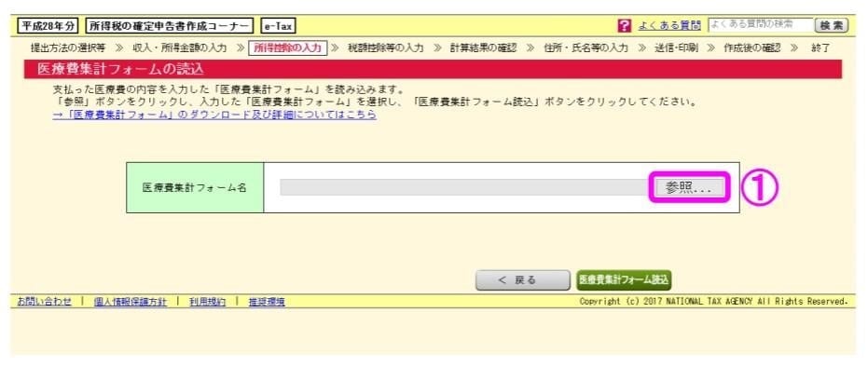This screenshot has height=367, width=868.
Task: Click the 検索 search button
Action: [x=832, y=25]
